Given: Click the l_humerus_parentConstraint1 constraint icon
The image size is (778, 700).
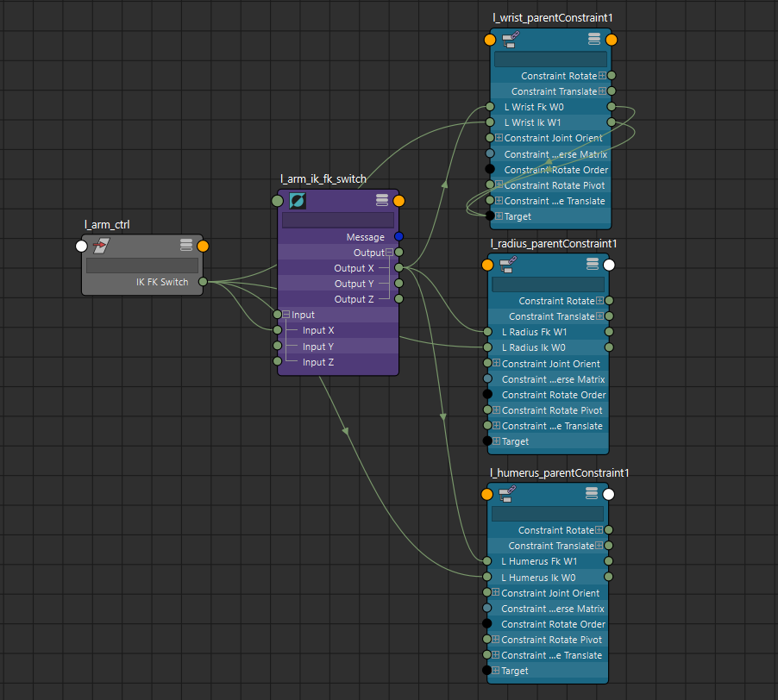Looking at the screenshot, I should pos(507,494).
